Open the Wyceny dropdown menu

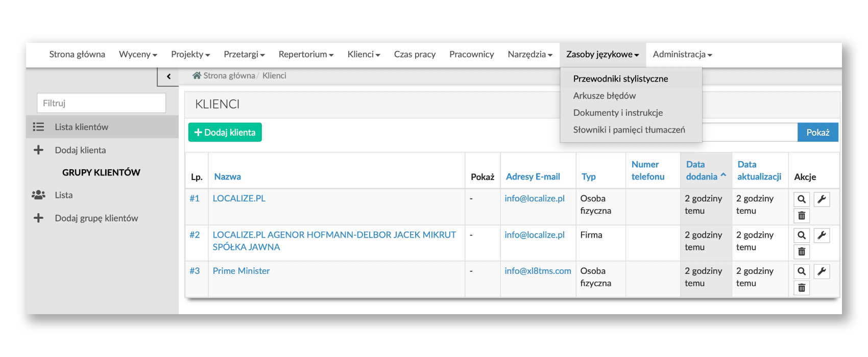pyautogui.click(x=138, y=55)
